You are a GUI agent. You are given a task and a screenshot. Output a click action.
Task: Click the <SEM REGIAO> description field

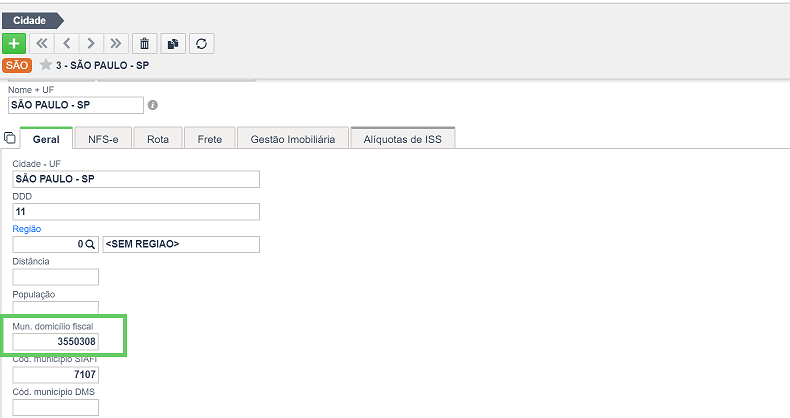pos(181,244)
